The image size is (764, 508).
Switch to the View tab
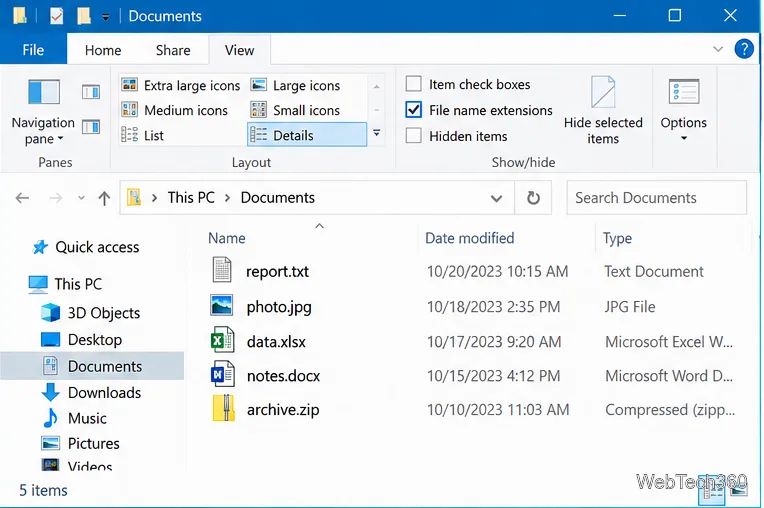(x=239, y=50)
